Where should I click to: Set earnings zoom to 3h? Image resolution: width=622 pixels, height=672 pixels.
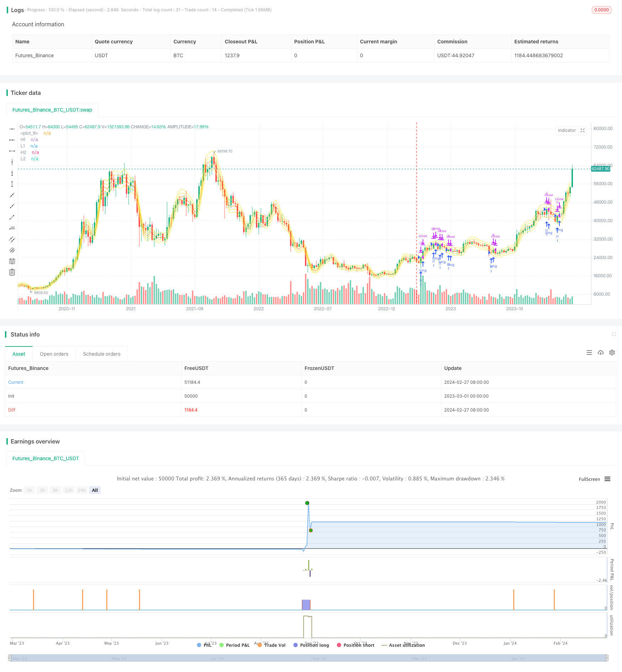tap(42, 490)
